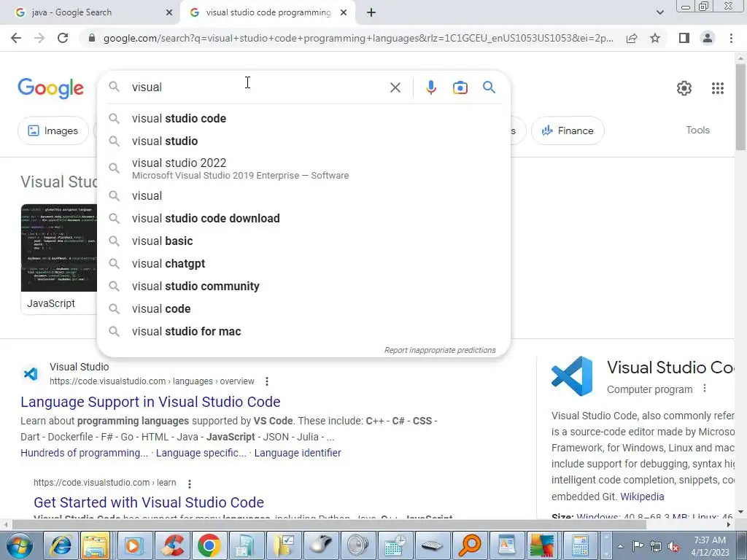Show hidden system tray icons

pos(620,546)
